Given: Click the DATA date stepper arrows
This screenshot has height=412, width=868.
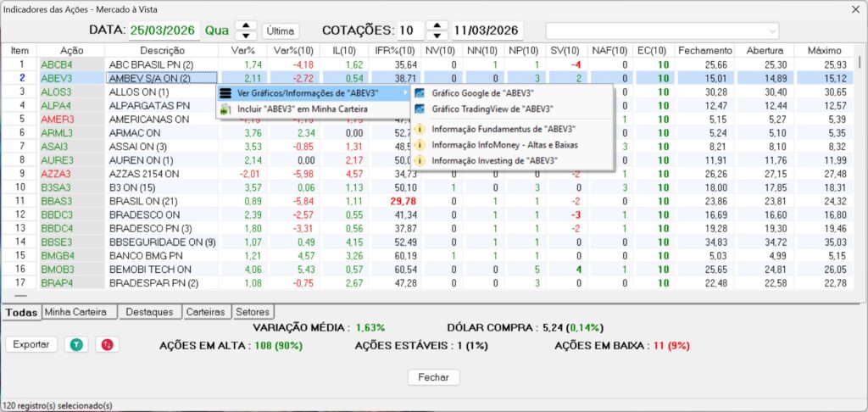Looking at the screenshot, I should (245, 31).
